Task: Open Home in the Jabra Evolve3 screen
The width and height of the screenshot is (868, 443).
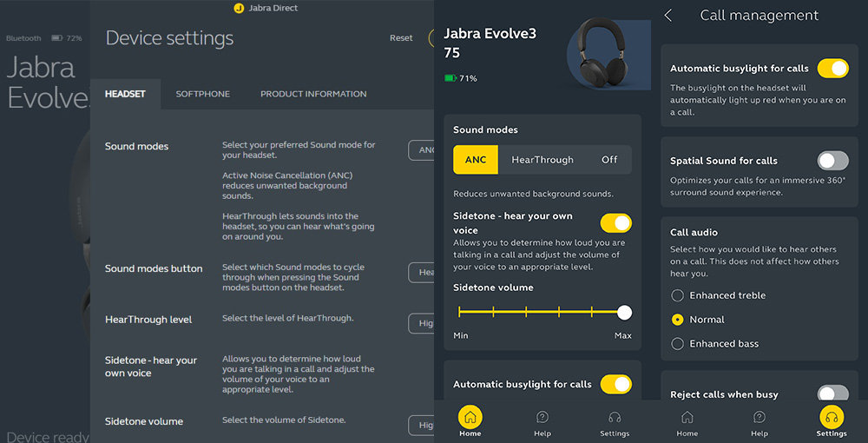Action: (x=470, y=422)
